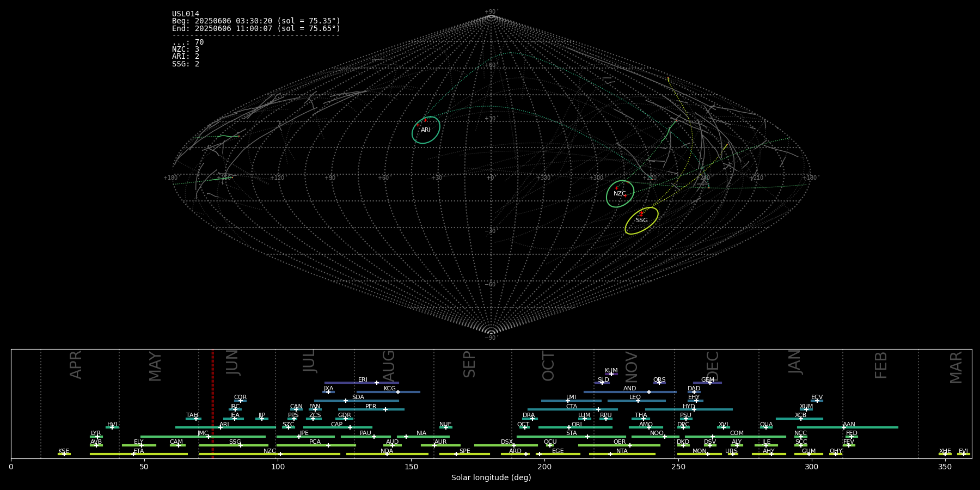Viewport: 980px width, 490px height.
Task: Click the MON shower label in timeline
Action: [699, 451]
